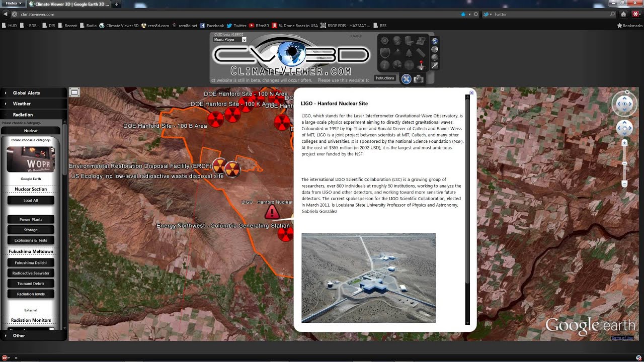The height and width of the screenshot is (362, 644).
Task: Click the browser back arrow button
Action: [6, 14]
